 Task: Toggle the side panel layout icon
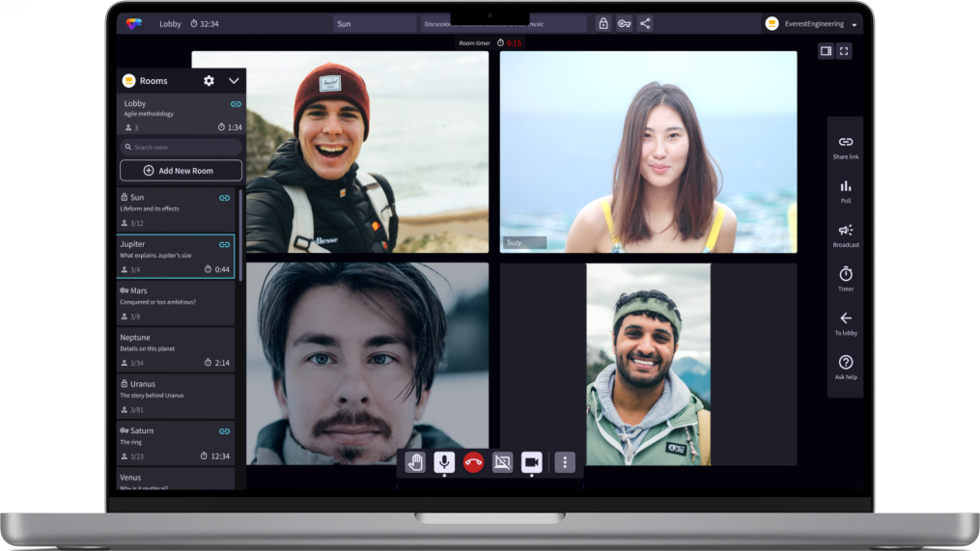click(826, 51)
